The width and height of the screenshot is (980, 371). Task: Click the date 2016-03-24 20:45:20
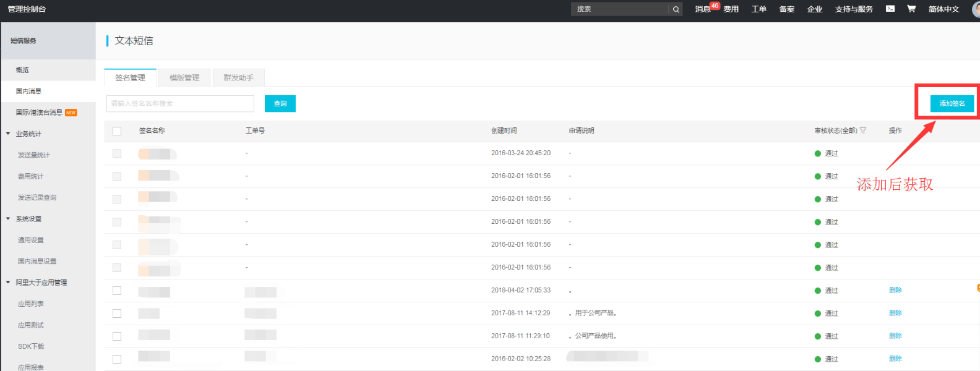(521, 153)
